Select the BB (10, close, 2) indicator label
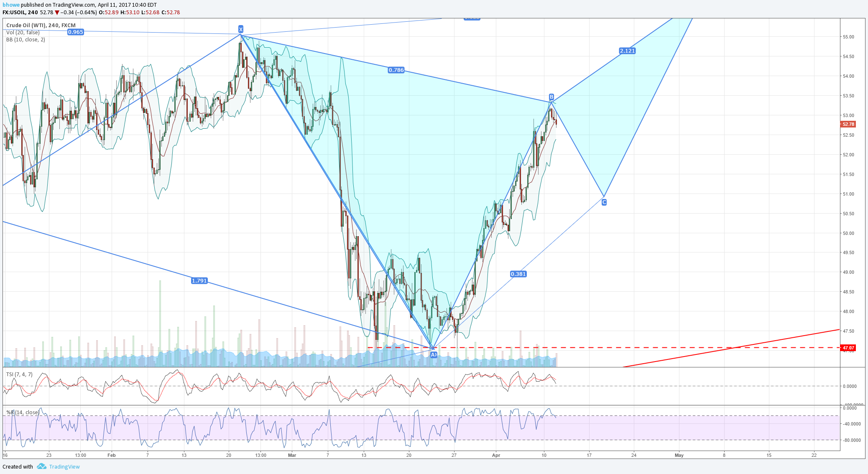Image resolution: width=868 pixels, height=474 pixels. tap(26, 40)
